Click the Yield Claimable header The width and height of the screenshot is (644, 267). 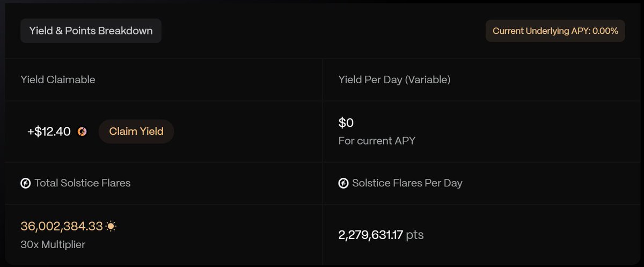click(x=58, y=80)
